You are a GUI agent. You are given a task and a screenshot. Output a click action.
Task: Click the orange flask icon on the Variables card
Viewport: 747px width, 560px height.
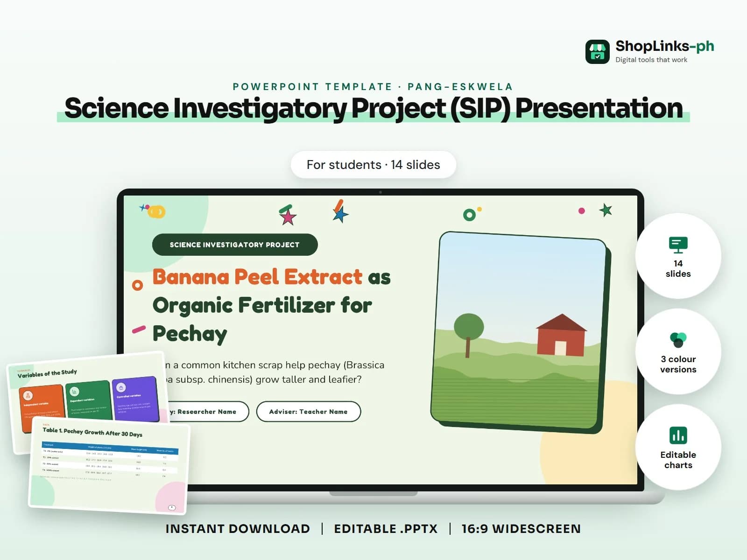pos(28,396)
